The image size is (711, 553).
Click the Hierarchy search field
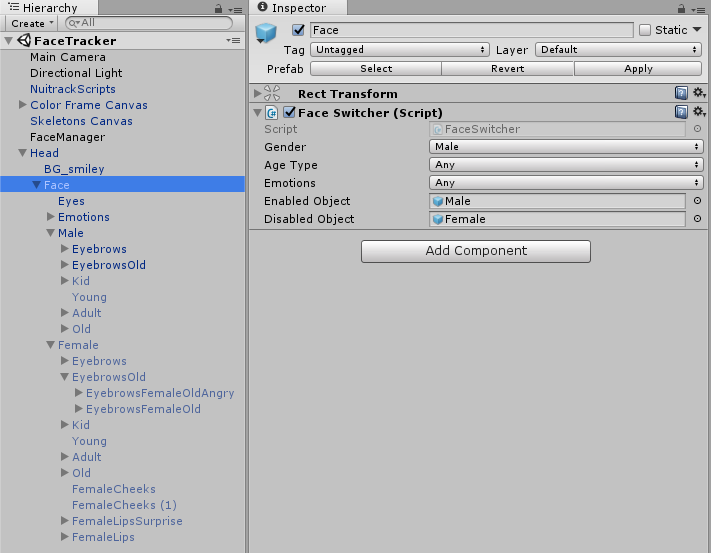coord(149,23)
